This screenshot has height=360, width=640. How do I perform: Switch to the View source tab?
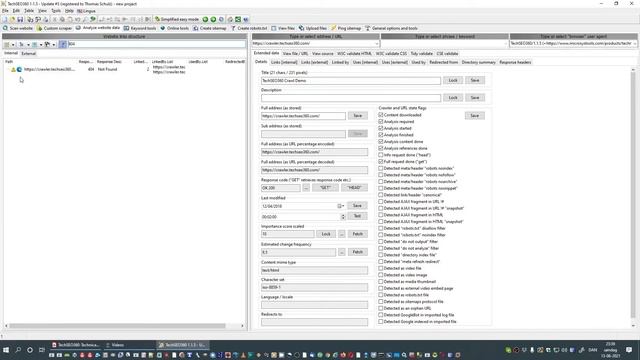point(322,53)
